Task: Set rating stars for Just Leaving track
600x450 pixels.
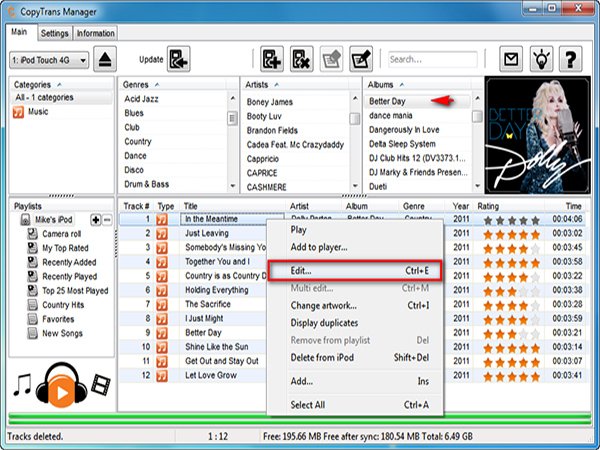Action: point(511,234)
